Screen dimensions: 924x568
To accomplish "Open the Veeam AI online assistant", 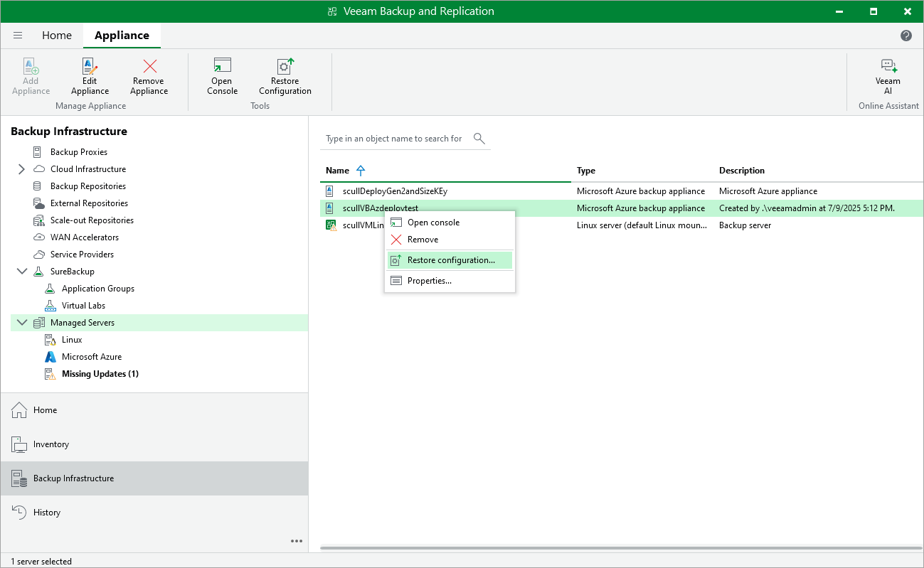I will click(x=888, y=76).
